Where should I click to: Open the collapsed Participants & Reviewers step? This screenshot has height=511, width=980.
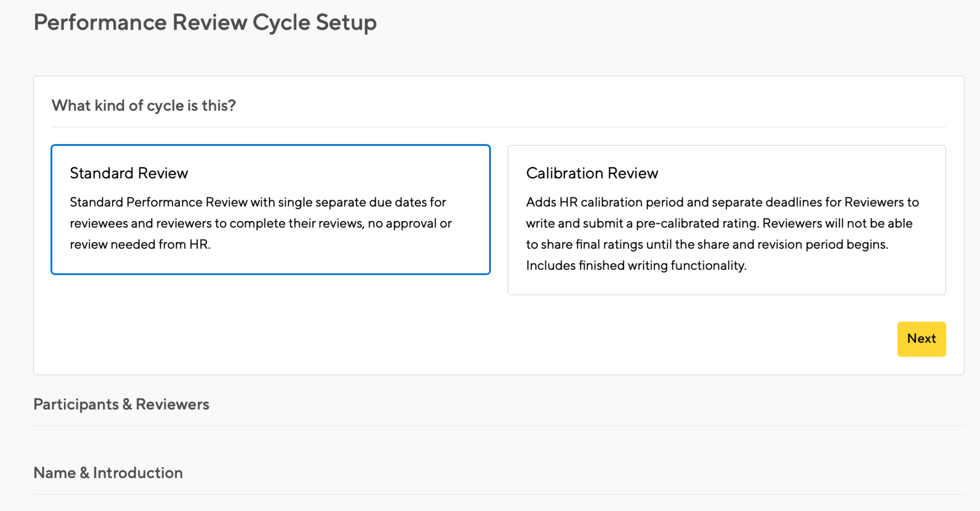pyautogui.click(x=121, y=404)
